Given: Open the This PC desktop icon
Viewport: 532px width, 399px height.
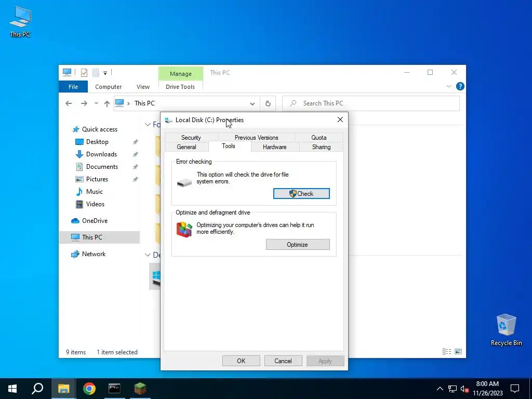Looking at the screenshot, I should pyautogui.click(x=20, y=22).
